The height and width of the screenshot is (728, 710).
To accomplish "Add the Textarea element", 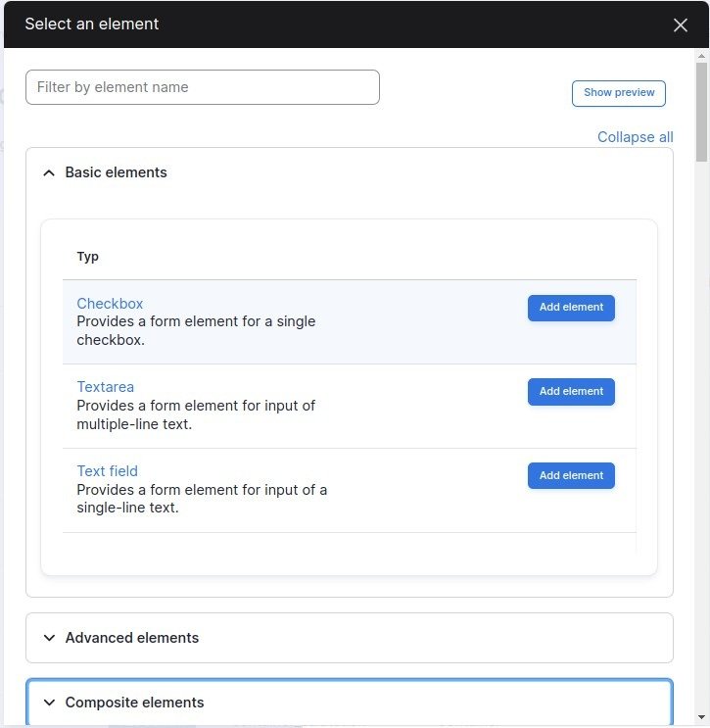I will (571, 392).
